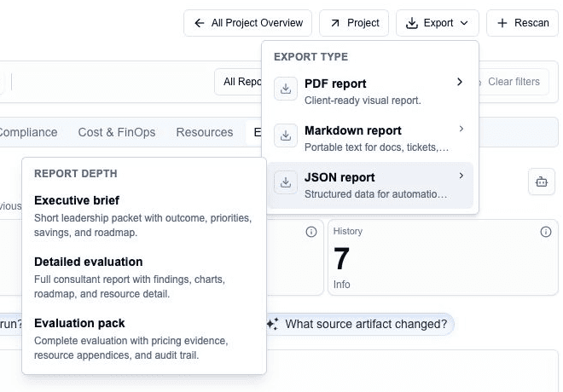Viewport: 563px width, 392px height.
Task: Click the History card info icon
Action: pos(546,232)
